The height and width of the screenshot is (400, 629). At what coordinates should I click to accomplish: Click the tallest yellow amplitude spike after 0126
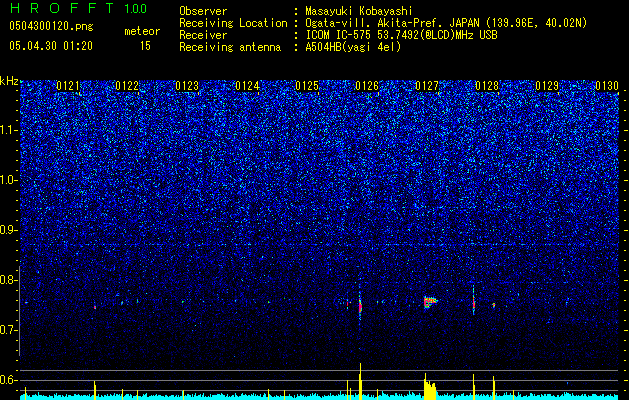[360, 381]
